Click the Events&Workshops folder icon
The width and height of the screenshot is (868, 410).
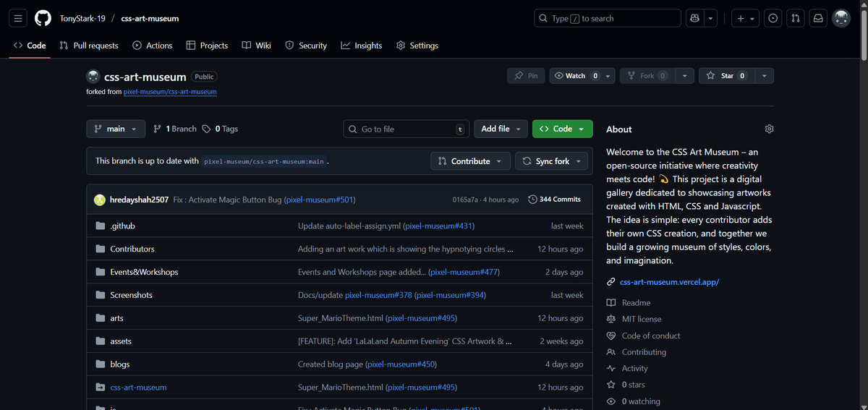101,272
